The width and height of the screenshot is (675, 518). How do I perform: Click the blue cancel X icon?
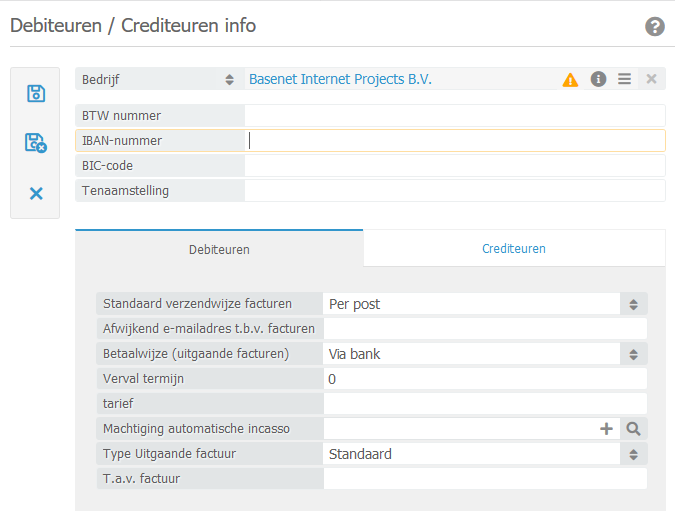click(x=36, y=193)
